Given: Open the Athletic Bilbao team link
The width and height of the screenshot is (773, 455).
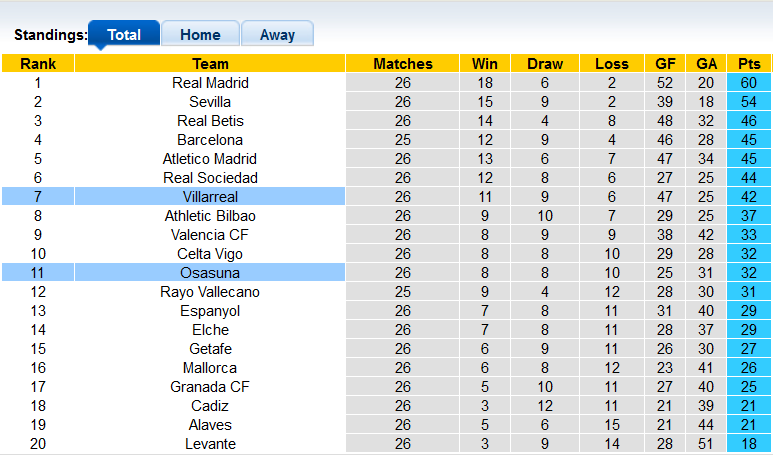Looking at the screenshot, I should click(210, 215).
